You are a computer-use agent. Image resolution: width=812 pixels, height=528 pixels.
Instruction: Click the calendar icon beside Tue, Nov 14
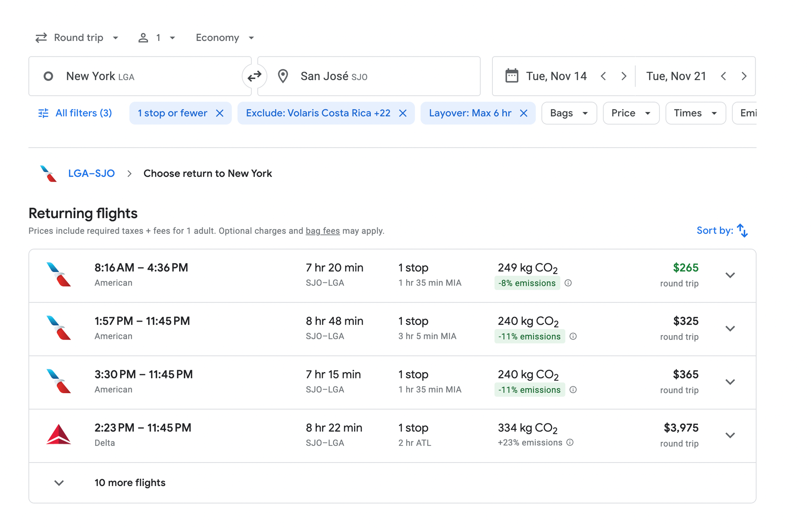point(512,76)
